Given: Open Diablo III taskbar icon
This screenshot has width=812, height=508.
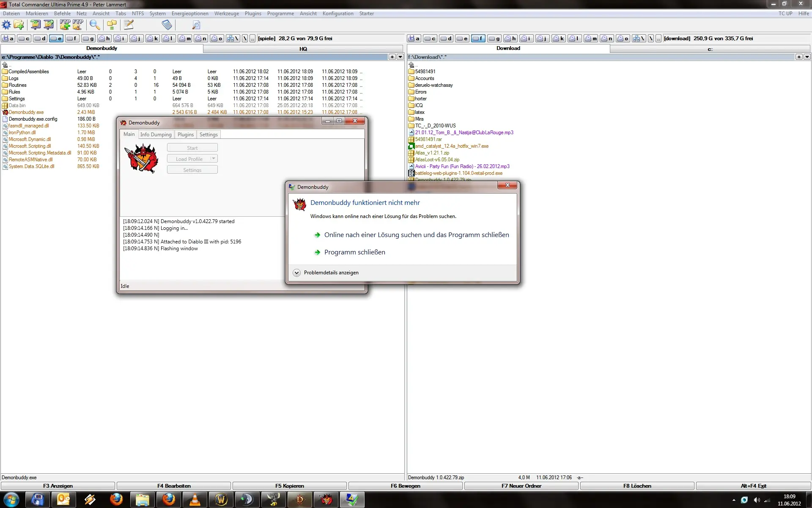Looking at the screenshot, I should [300, 500].
